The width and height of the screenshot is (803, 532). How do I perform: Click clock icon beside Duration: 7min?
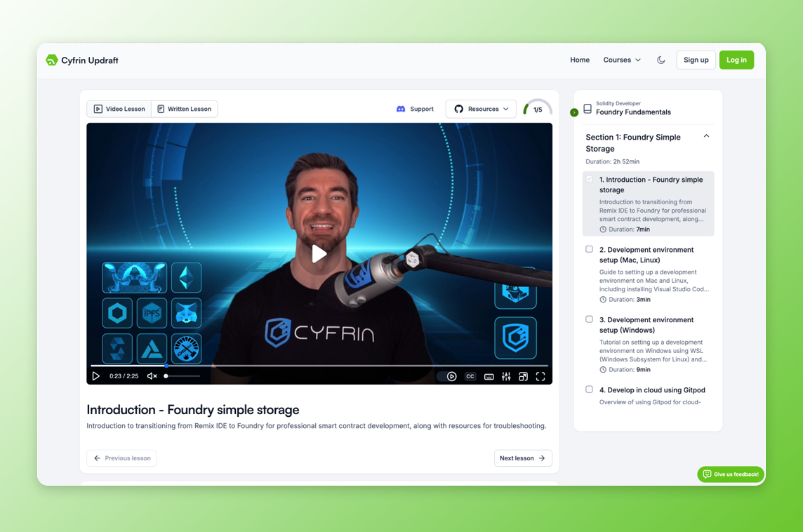tap(603, 230)
